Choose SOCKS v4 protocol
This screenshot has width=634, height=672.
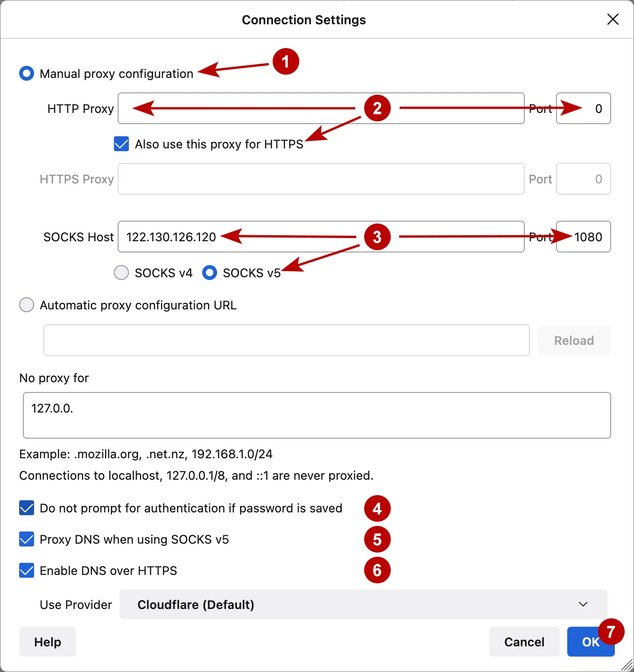pyautogui.click(x=121, y=273)
